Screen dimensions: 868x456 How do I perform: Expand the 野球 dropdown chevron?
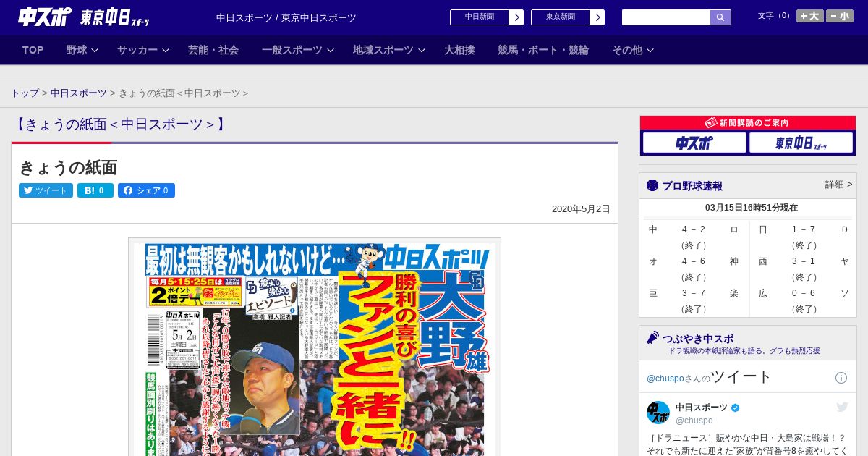click(x=95, y=51)
